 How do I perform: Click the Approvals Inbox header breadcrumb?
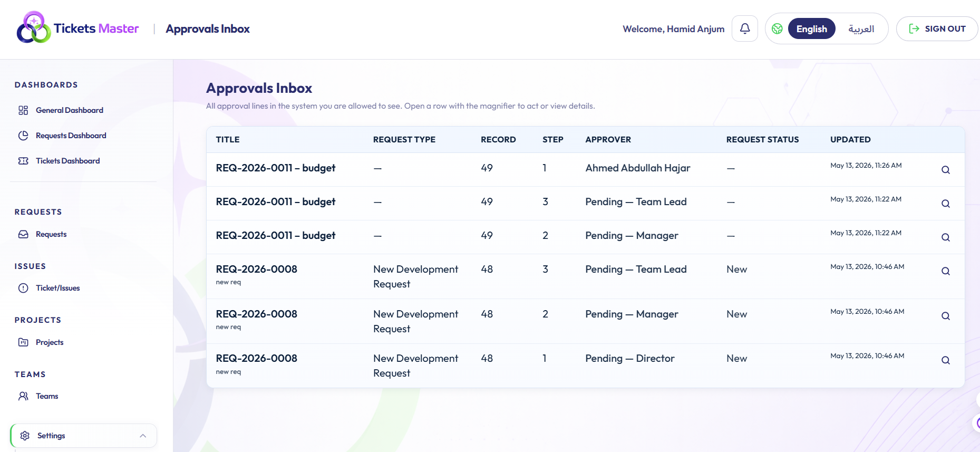click(x=208, y=29)
